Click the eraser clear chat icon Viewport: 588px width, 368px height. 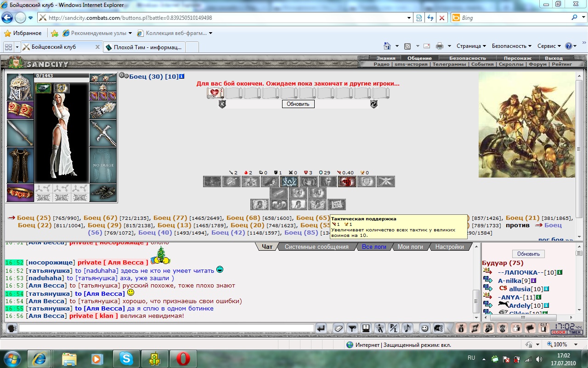pos(338,328)
